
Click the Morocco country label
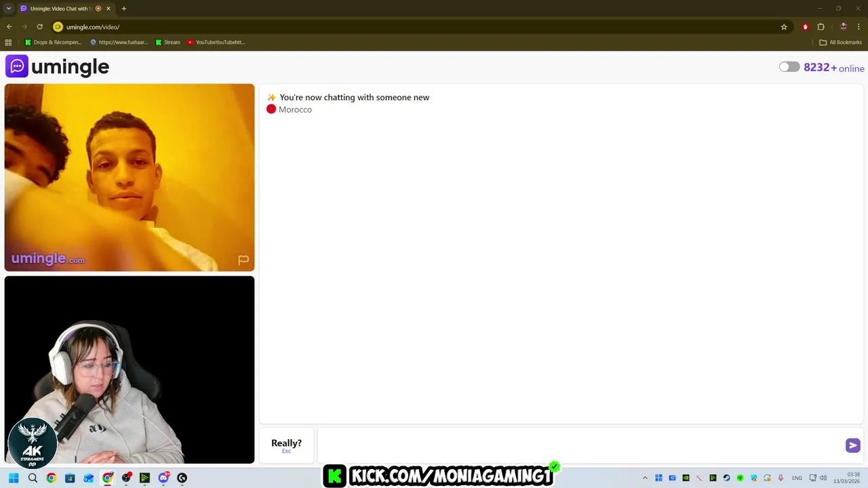coord(295,110)
